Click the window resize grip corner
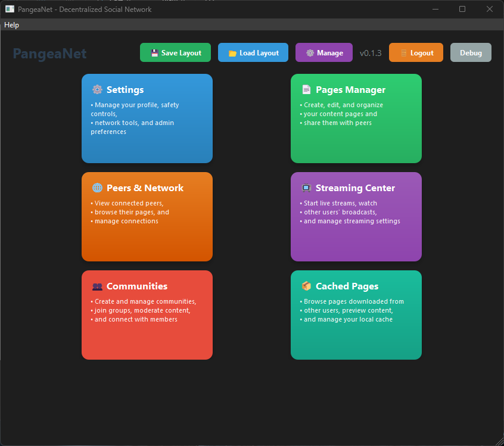This screenshot has height=446, width=504. [500, 442]
